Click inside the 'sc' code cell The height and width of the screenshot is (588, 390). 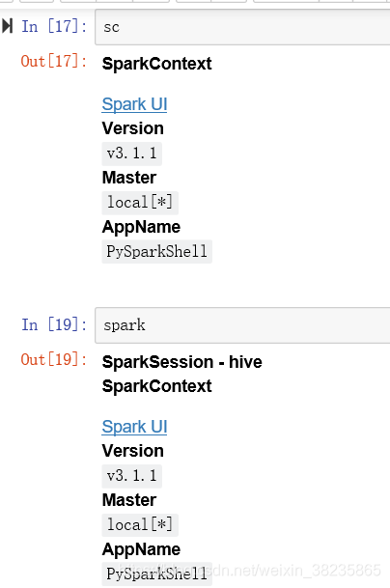coord(242,27)
